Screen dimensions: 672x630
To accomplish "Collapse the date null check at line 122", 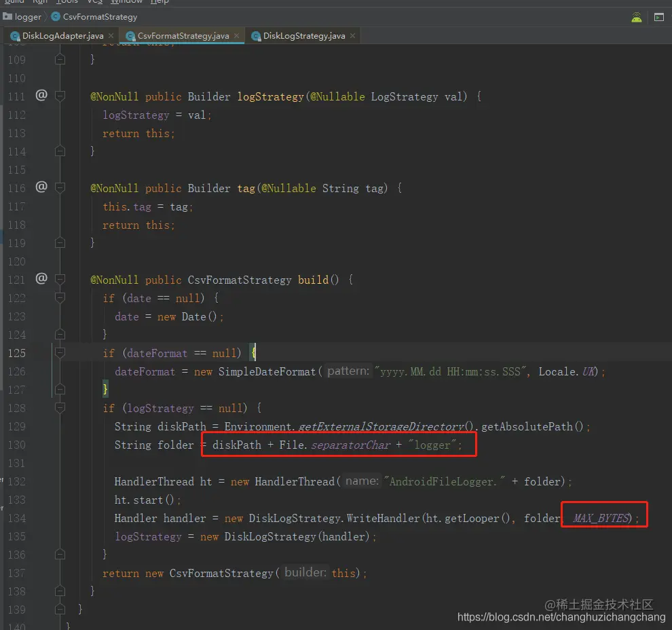I will 60,298.
